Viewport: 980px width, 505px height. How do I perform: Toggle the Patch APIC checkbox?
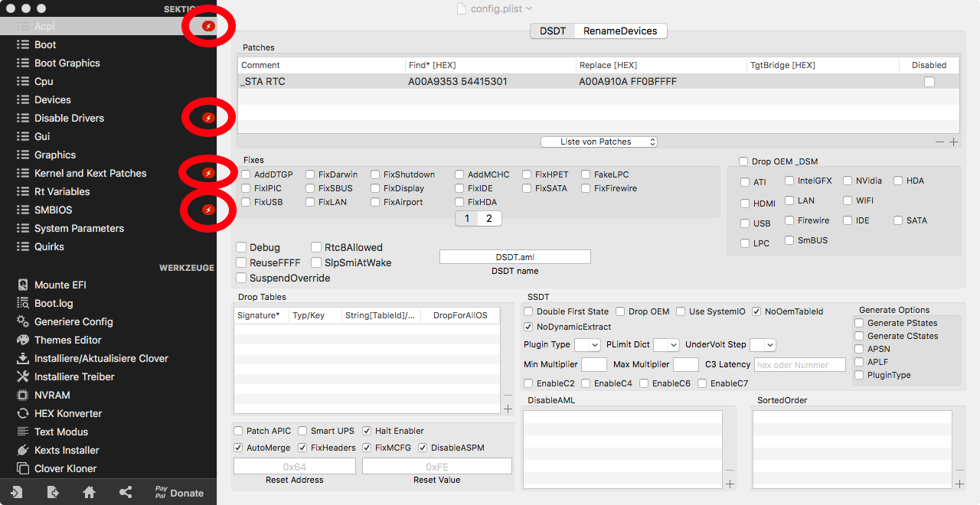(x=239, y=431)
